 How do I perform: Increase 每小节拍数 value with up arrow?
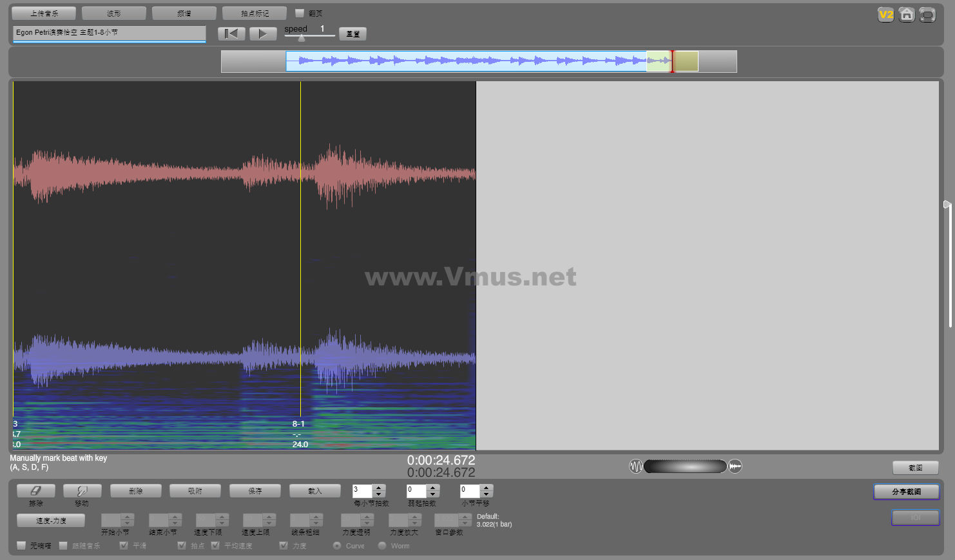pos(379,488)
